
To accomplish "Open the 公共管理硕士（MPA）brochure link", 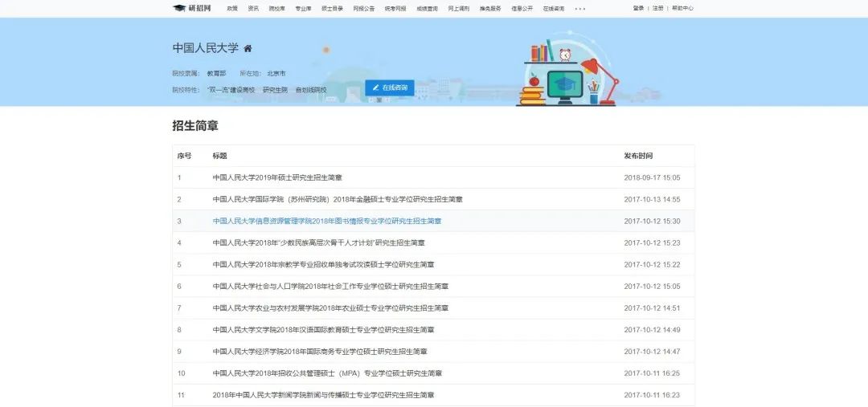I will 327,372.
